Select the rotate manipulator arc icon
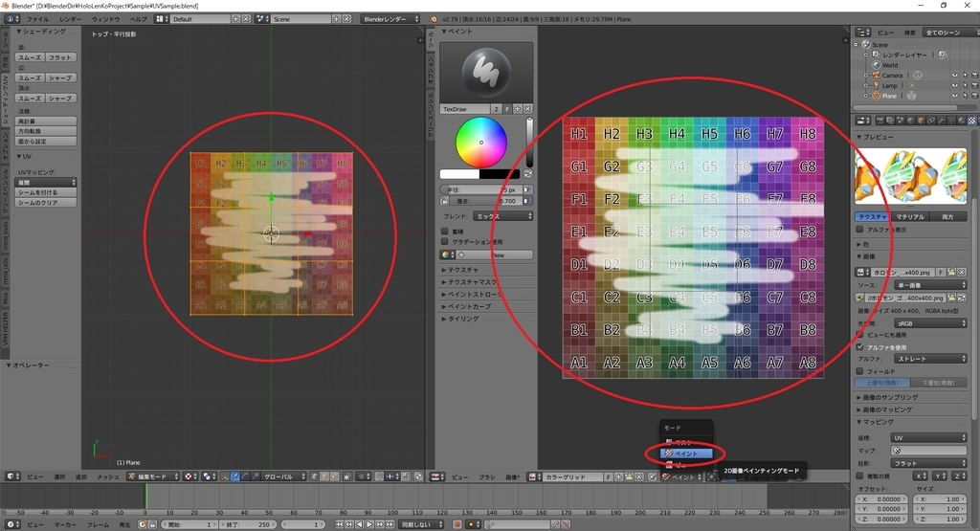 pos(245,476)
